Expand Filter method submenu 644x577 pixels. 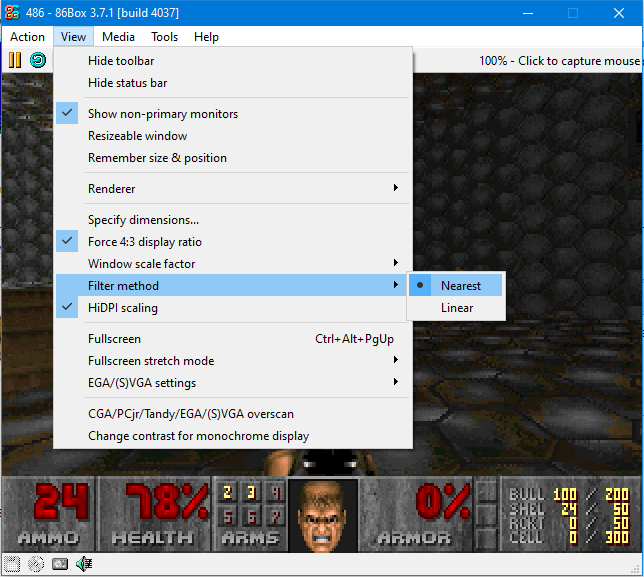click(x=233, y=285)
